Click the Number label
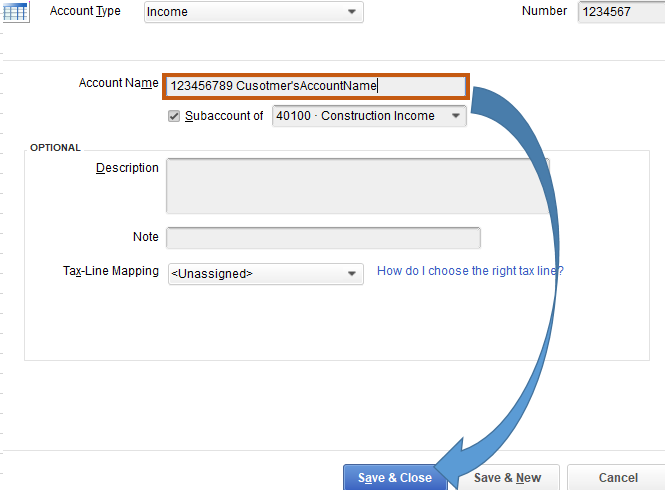The image size is (665, 490). pos(544,11)
